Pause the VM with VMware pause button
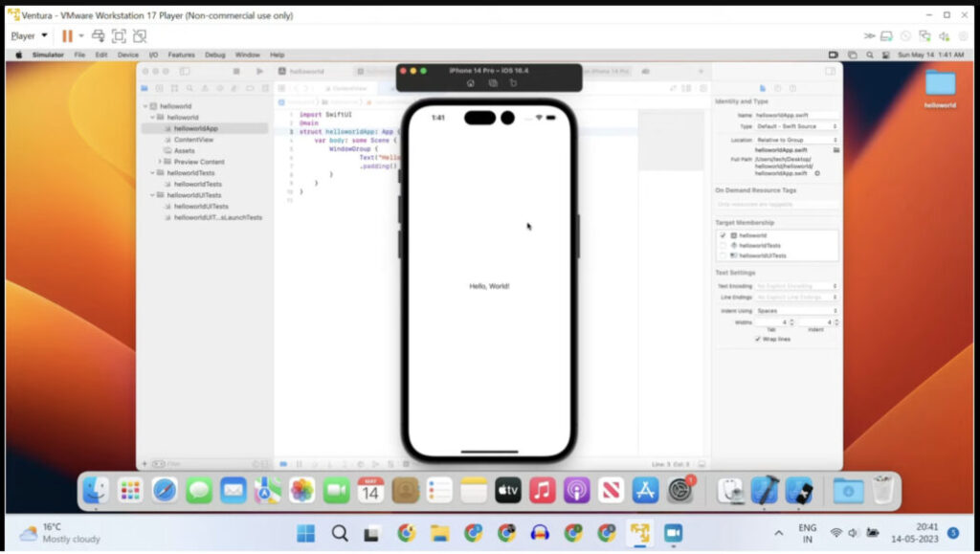The width and height of the screenshot is (980, 554). [67, 36]
